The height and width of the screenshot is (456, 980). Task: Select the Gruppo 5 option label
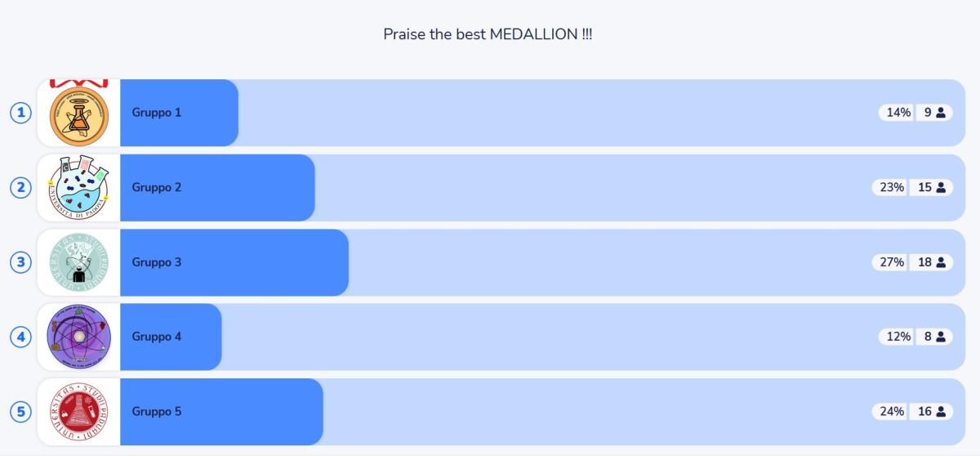click(x=157, y=412)
